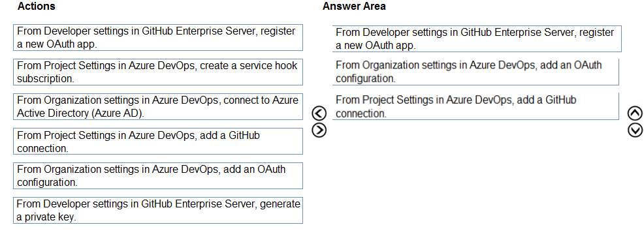Click the move left arrow icon
Image resolution: width=644 pixels, height=242 pixels.
[319, 113]
